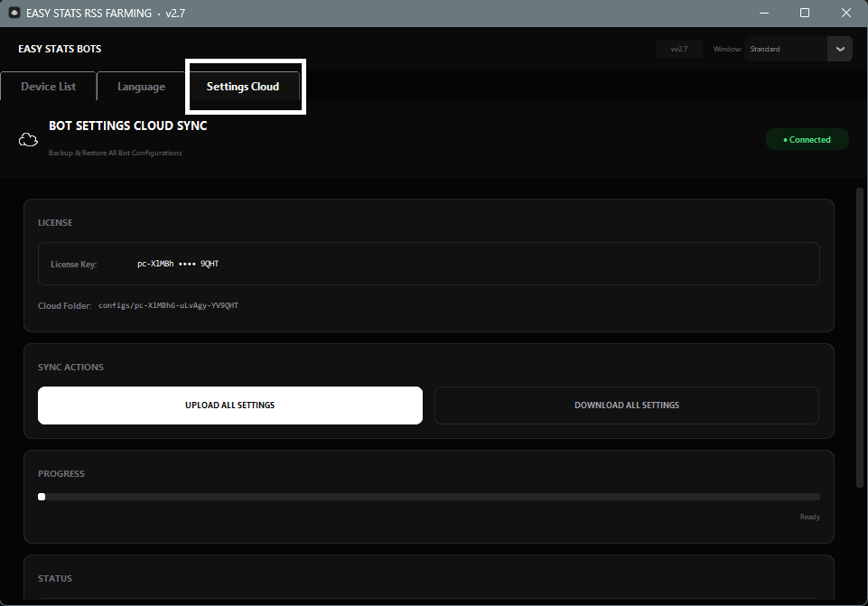This screenshot has width=868, height=606.
Task: Click the vertical scrollbar
Action: (860, 338)
